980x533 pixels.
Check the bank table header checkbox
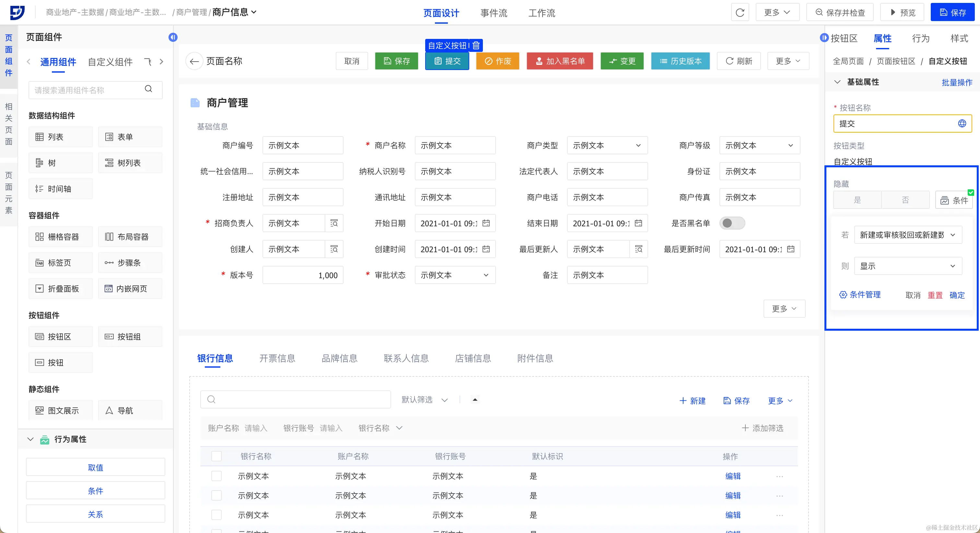[216, 456]
